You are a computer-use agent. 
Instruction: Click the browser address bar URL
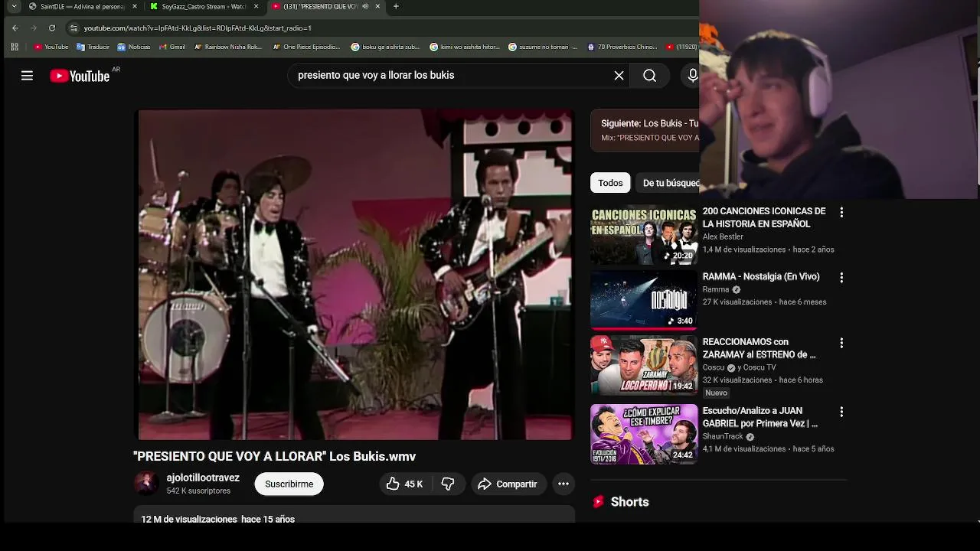point(198,28)
